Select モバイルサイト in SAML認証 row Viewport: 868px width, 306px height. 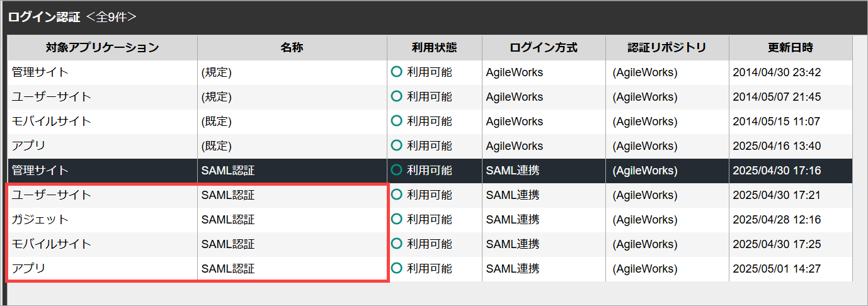52,244
